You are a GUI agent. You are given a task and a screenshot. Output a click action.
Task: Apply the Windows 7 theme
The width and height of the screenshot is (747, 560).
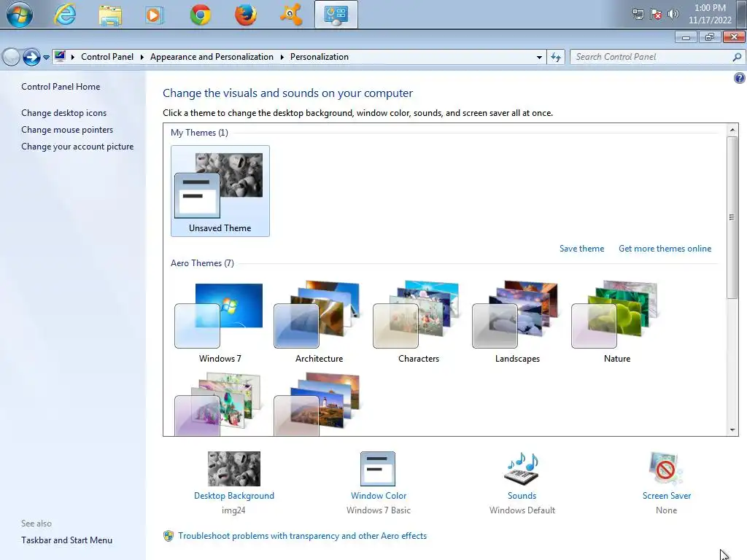(220, 322)
